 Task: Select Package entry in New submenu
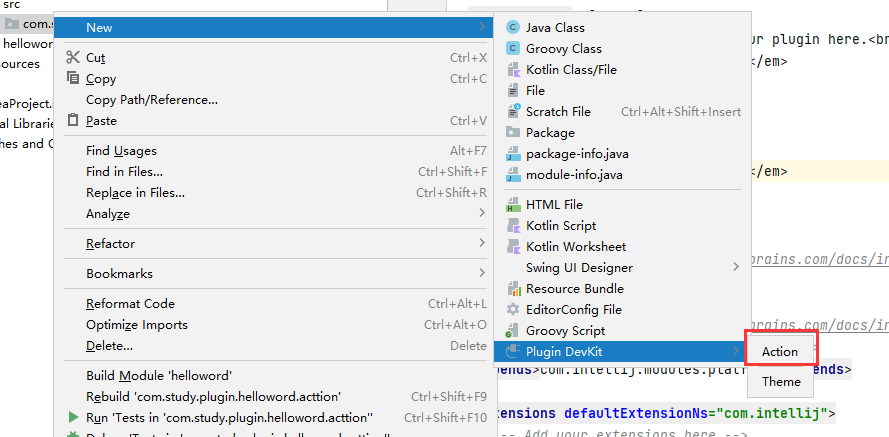pos(623,133)
